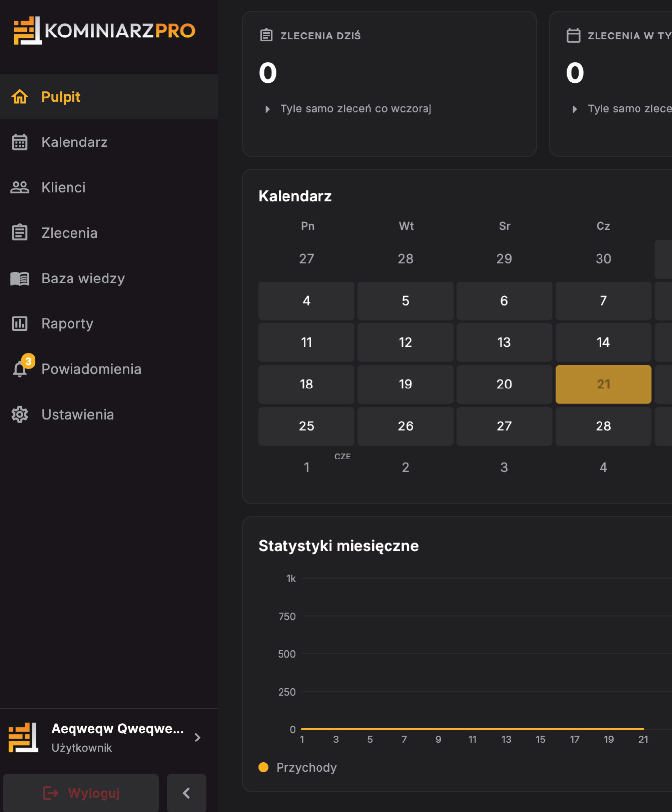This screenshot has width=672, height=812.
Task: Click the notification badge showing 3
Action: click(x=28, y=361)
